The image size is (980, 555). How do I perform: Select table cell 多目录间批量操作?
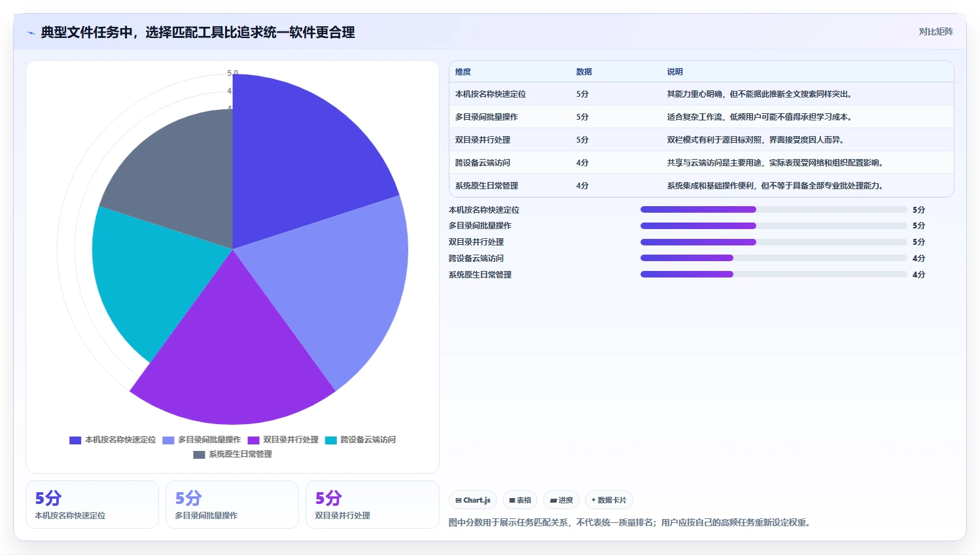coord(487,117)
